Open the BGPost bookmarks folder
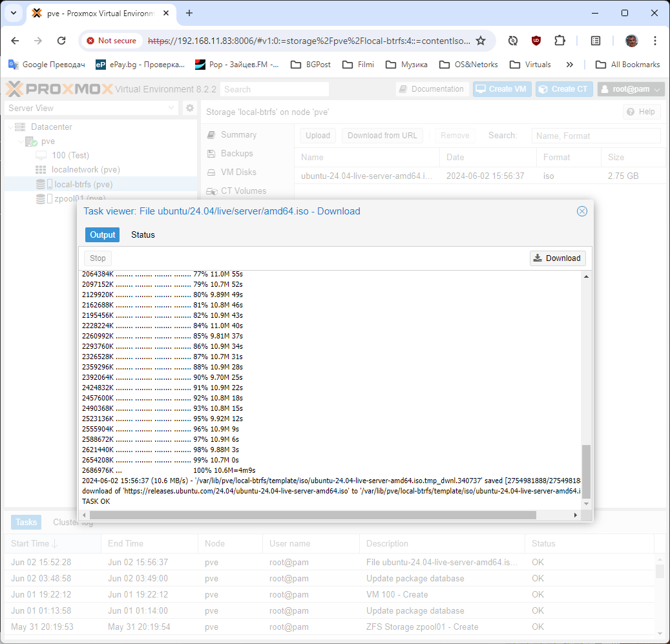 click(x=311, y=65)
